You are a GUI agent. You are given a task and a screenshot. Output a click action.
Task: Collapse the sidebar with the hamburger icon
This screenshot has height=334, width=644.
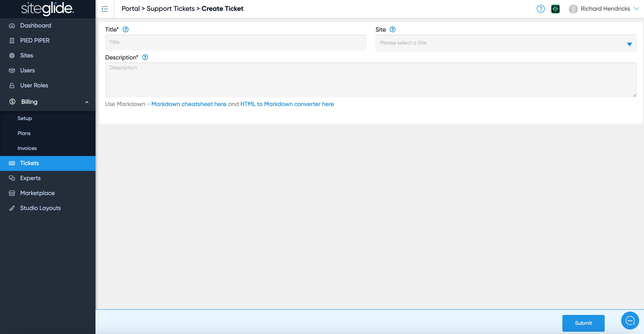tap(104, 9)
